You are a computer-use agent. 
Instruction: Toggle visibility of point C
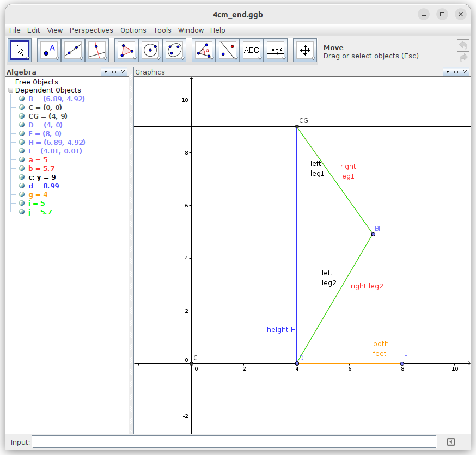tap(22, 107)
